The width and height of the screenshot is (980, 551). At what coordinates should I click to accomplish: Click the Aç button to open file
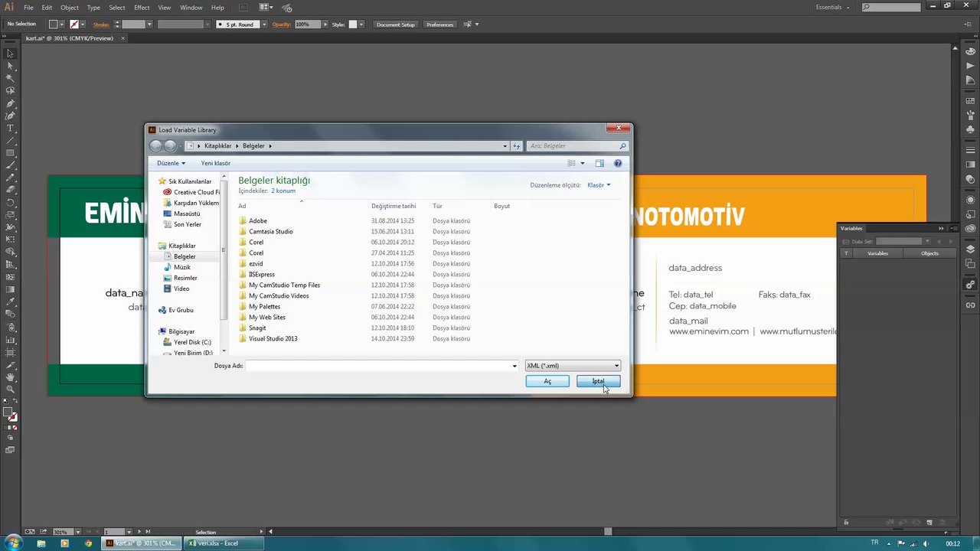(547, 381)
